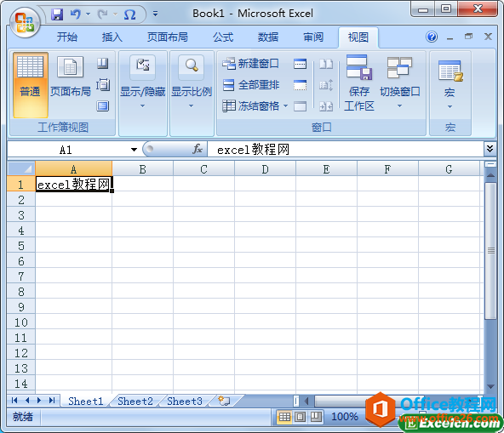Screen dimensions: 504x433
Task: Select Page Break Preview in status bar
Action: 316,417
